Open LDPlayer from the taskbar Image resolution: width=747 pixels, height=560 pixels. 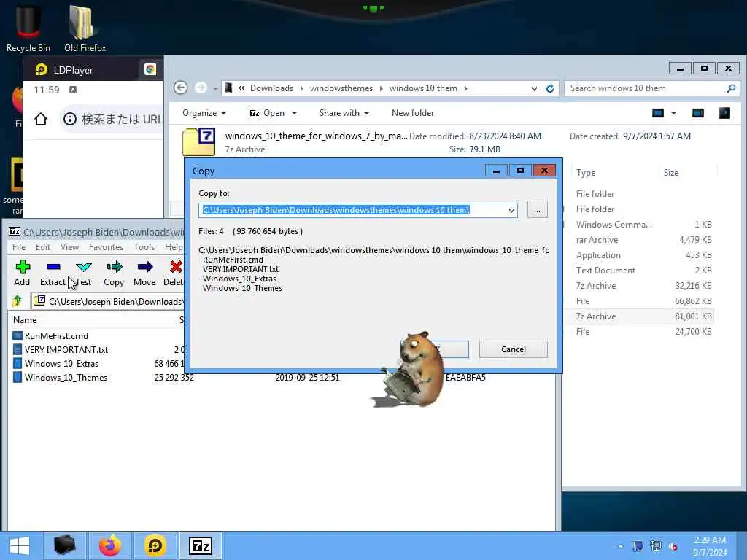click(155, 545)
